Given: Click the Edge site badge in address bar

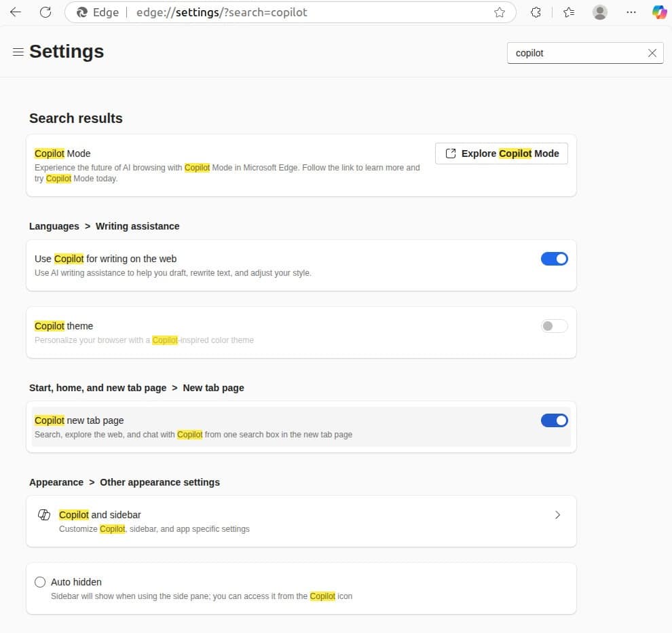Looking at the screenshot, I should tap(84, 12).
